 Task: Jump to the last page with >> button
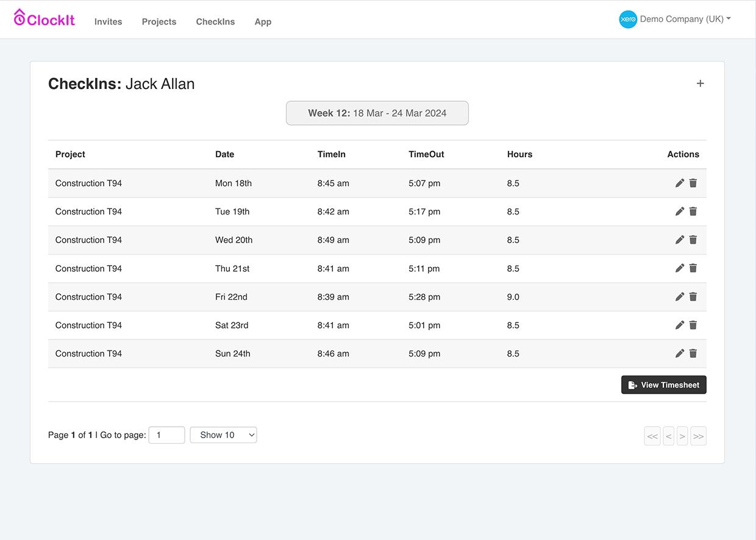[699, 436]
